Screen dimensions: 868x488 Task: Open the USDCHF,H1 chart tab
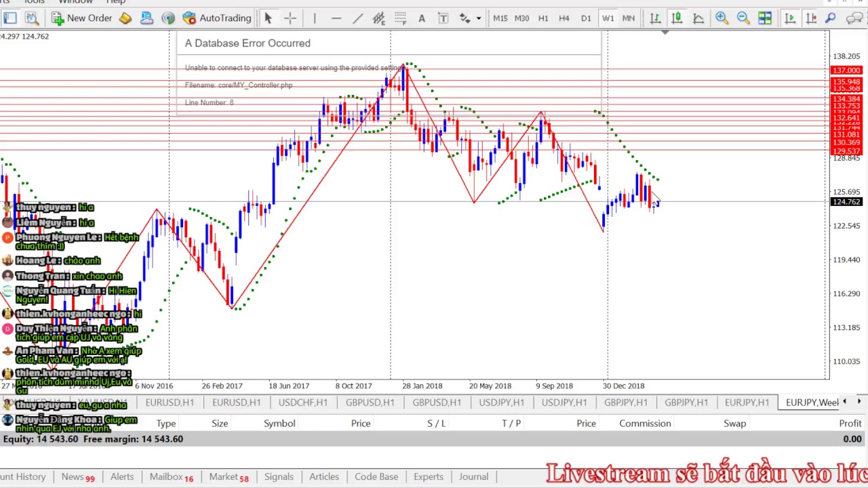click(302, 402)
